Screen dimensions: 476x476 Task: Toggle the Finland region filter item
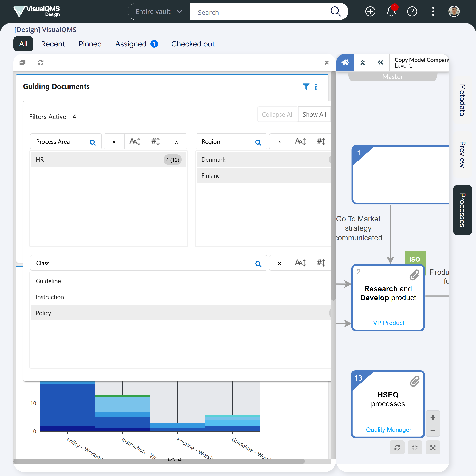264,176
